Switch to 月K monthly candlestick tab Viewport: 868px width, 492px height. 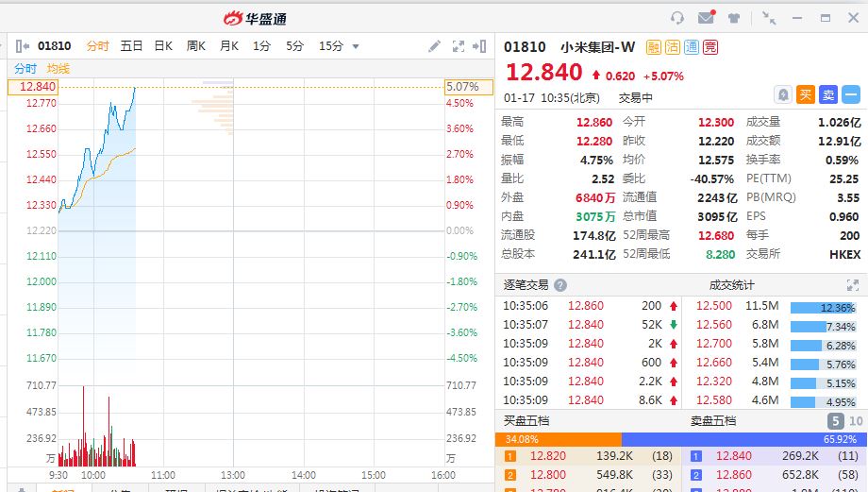click(228, 46)
